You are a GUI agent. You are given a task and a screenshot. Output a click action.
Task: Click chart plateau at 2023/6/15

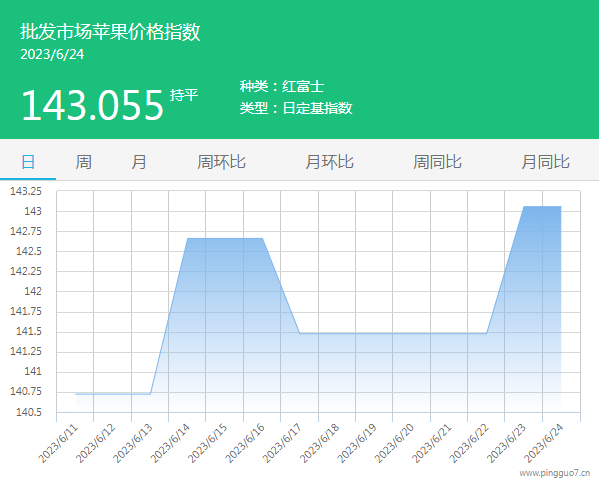[x=225, y=239]
